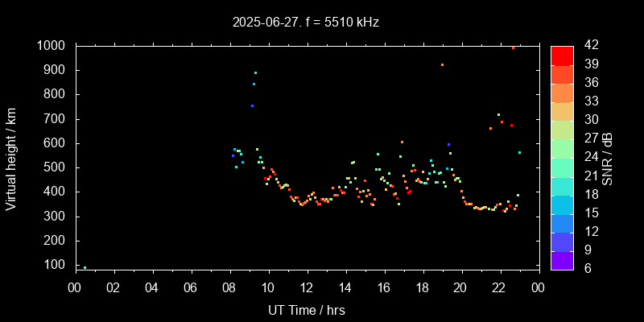Click the red data point near 1000 km
Screen dimensions: 644x322
513,47
